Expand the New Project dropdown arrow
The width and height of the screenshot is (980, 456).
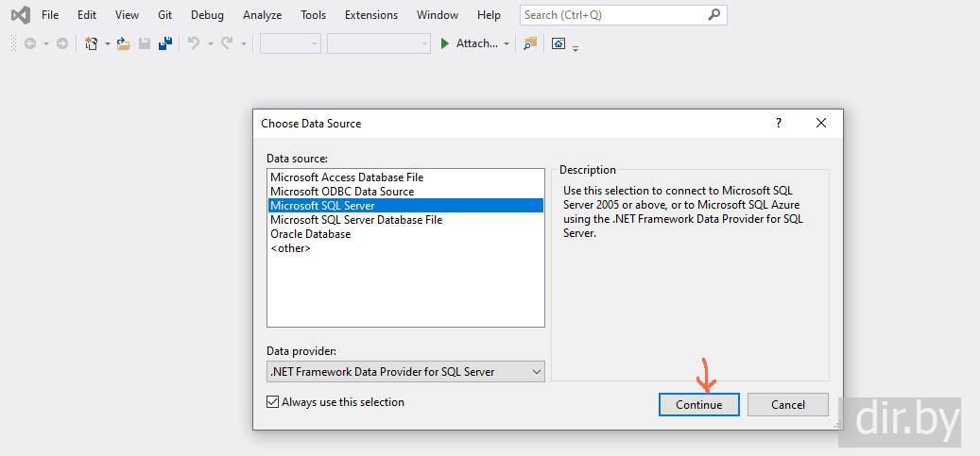coord(107,43)
